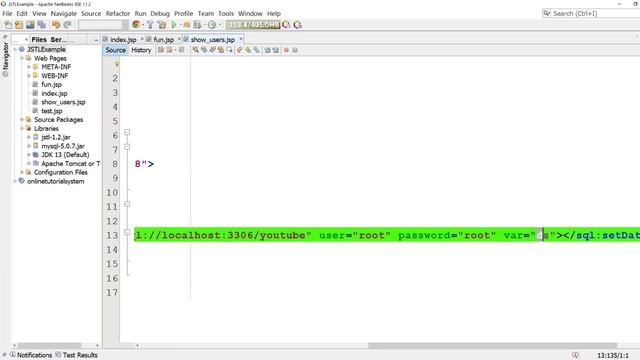Viewport: 640px width, 360px height.
Task: Click the status bar error indicator icon
Action: coord(575,355)
